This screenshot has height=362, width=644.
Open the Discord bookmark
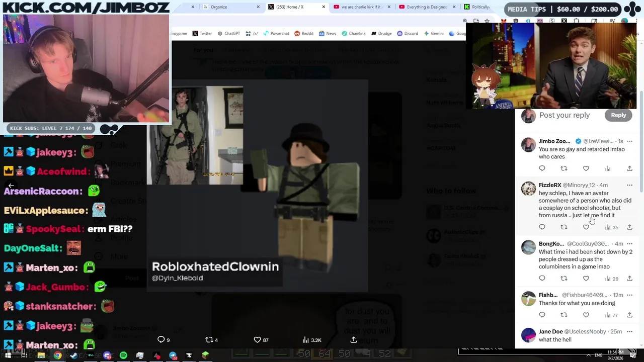tap(408, 34)
